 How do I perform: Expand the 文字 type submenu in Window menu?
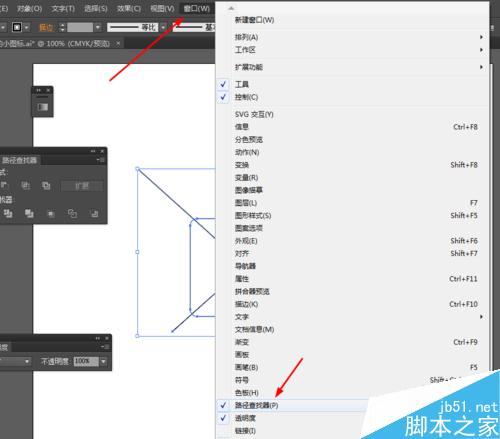coord(353,317)
